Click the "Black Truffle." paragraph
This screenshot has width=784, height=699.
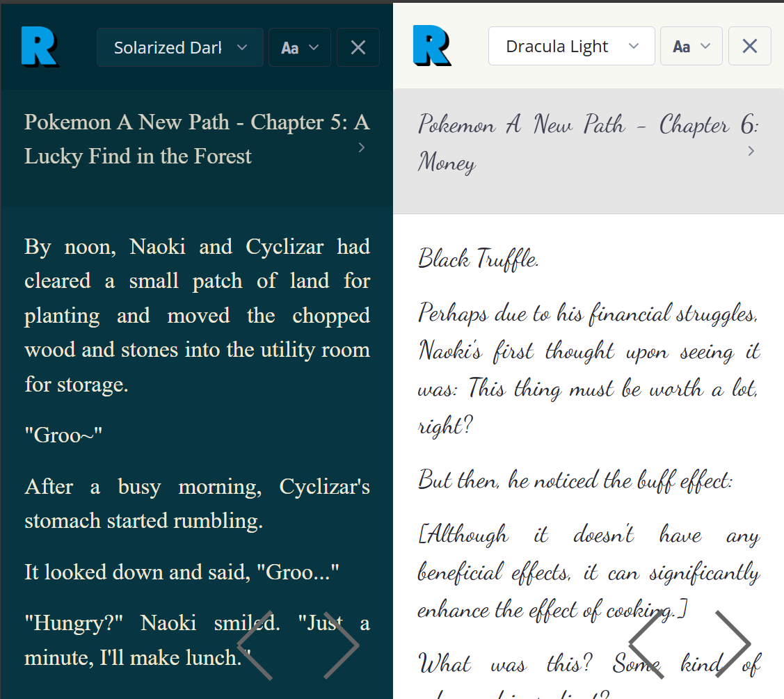pyautogui.click(x=479, y=259)
